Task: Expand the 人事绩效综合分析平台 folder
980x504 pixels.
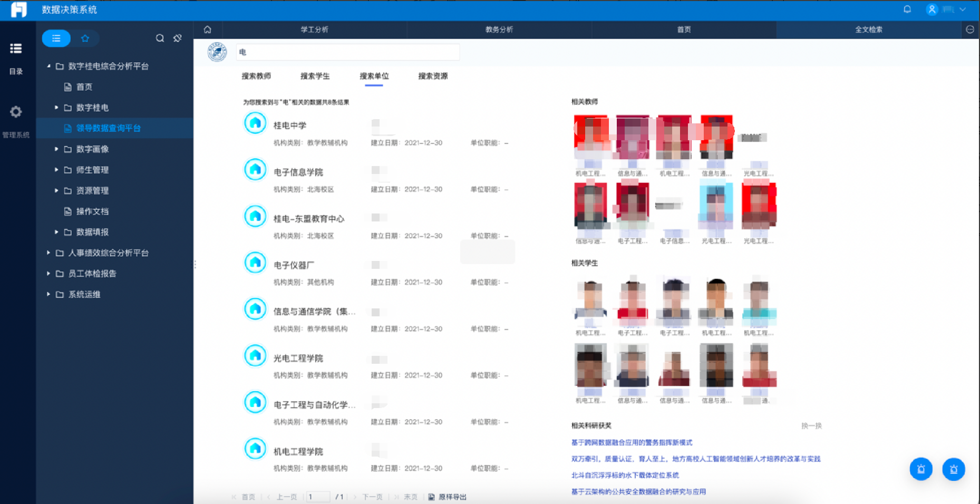Action: (48, 253)
